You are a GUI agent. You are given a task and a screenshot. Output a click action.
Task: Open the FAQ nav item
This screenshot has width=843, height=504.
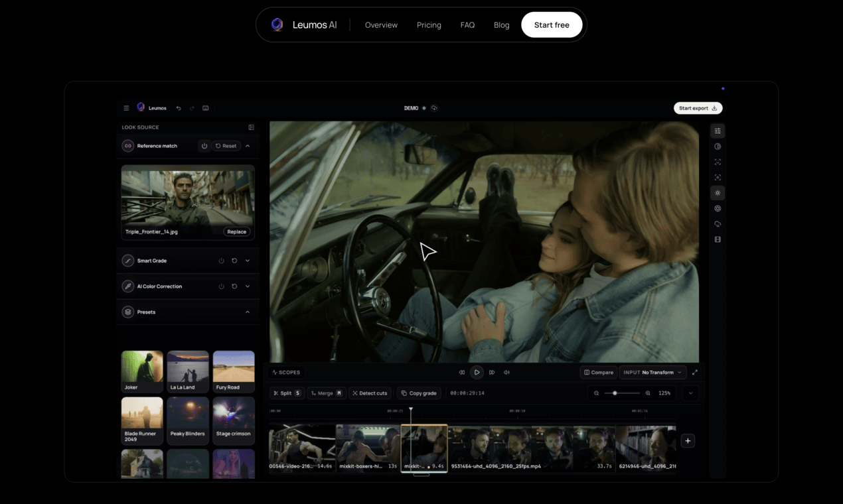pyautogui.click(x=467, y=25)
